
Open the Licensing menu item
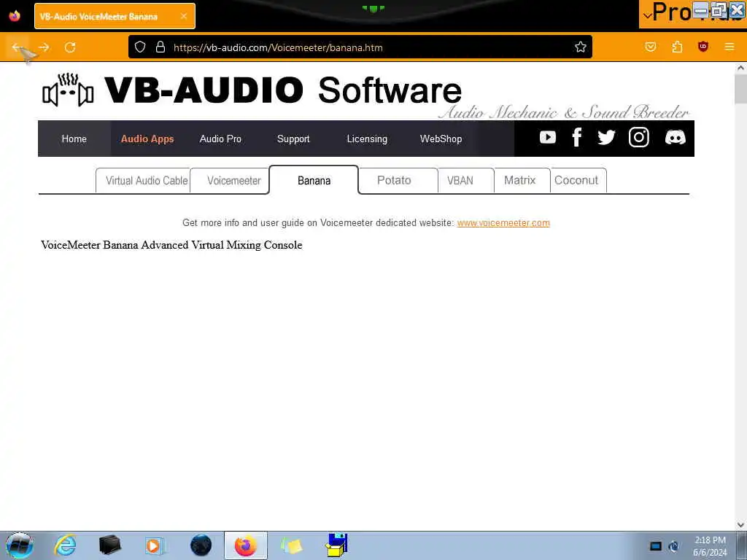point(367,139)
